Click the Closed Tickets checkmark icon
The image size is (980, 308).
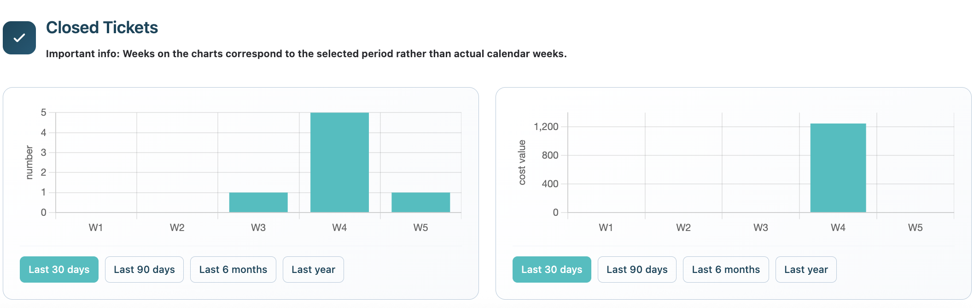click(x=19, y=38)
